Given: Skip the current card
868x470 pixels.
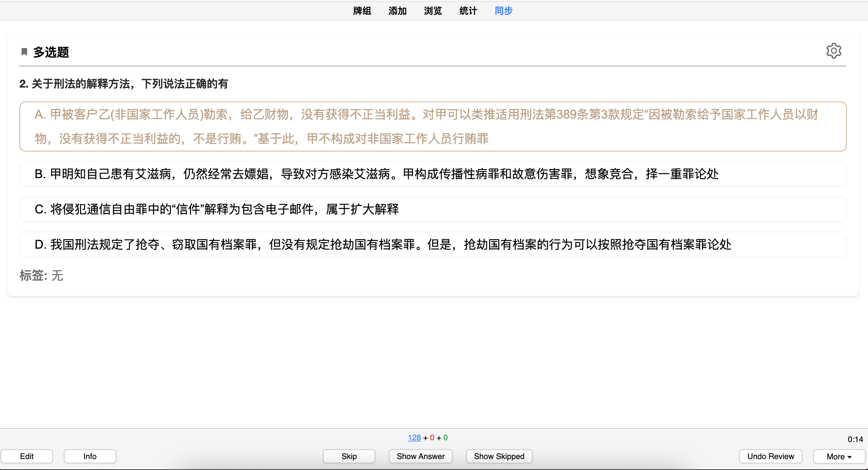Looking at the screenshot, I should click(x=349, y=456).
